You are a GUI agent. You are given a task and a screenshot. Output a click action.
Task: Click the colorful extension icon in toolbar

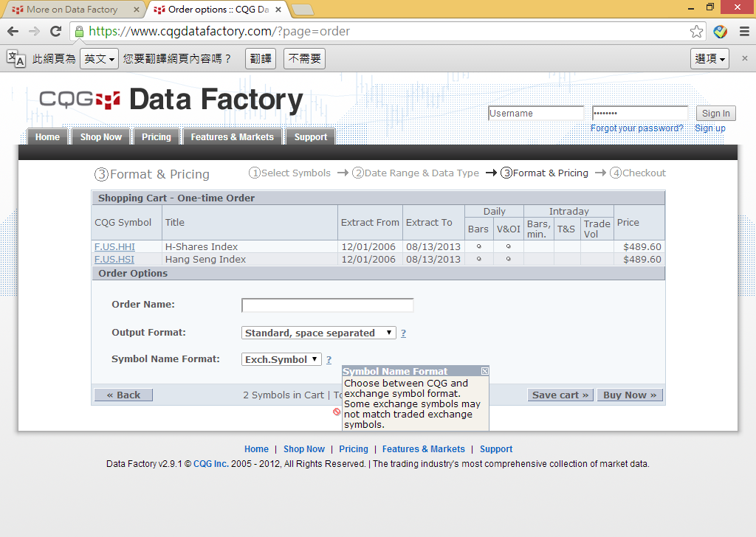click(721, 32)
